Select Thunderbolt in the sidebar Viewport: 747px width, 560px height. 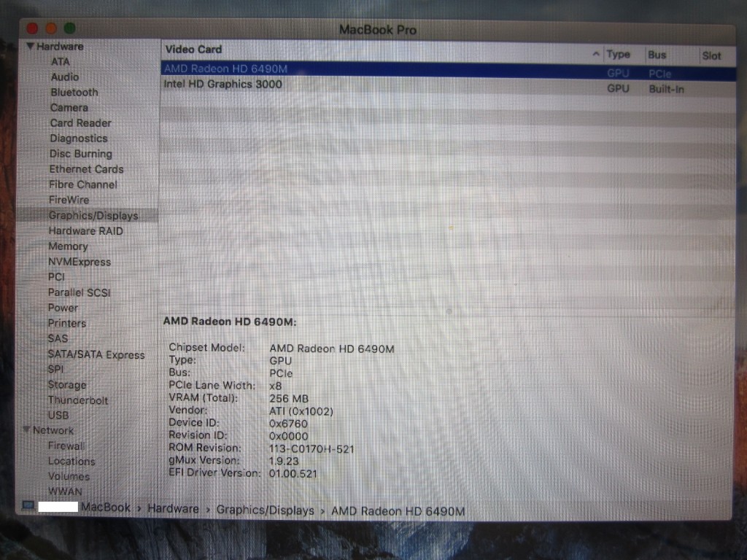(77, 400)
